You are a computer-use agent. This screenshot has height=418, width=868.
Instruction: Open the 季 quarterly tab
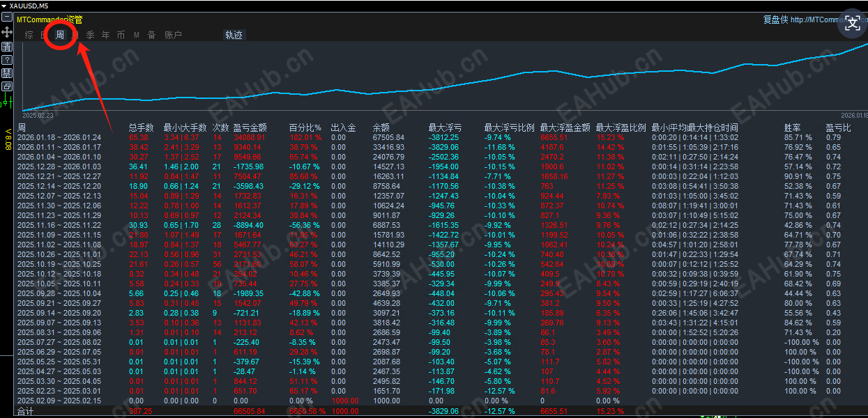click(x=91, y=34)
